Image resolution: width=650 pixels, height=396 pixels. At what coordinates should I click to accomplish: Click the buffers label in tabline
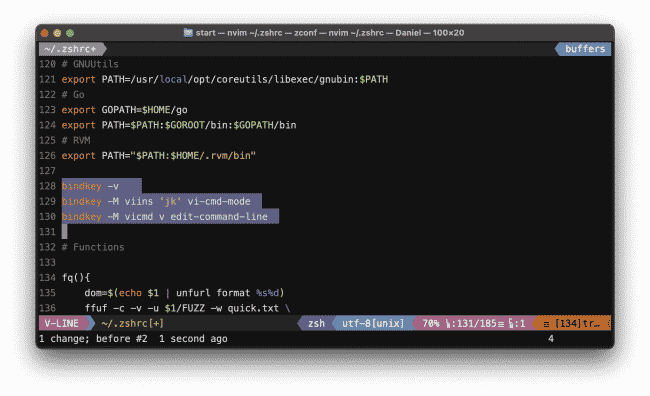[585, 49]
